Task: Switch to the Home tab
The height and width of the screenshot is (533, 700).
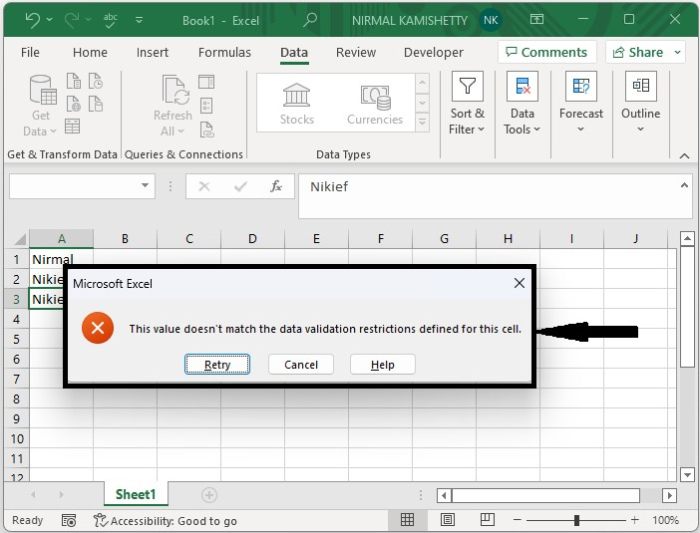Action: (x=90, y=52)
